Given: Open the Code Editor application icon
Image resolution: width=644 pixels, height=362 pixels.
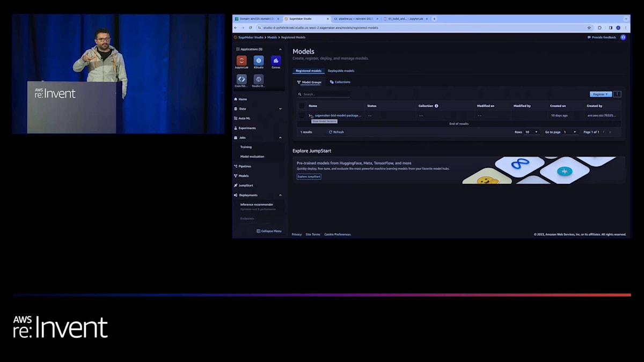Looking at the screenshot, I should click(241, 79).
